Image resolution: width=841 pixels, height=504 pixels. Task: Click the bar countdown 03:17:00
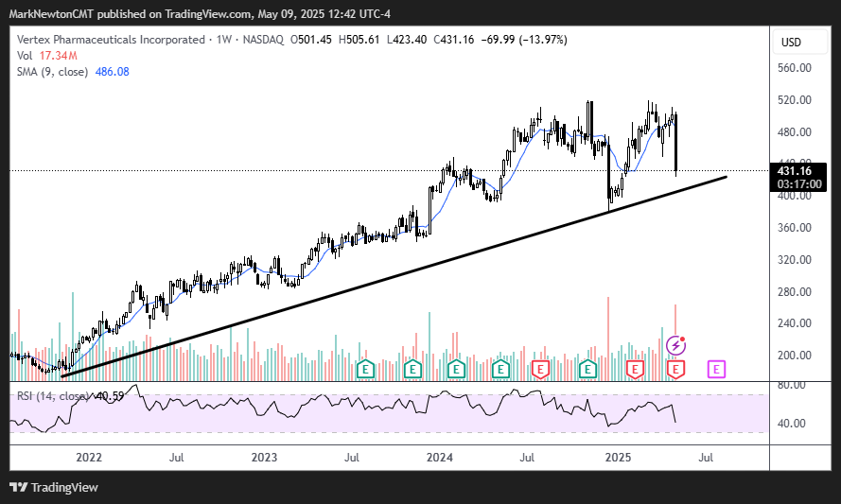pos(799,183)
